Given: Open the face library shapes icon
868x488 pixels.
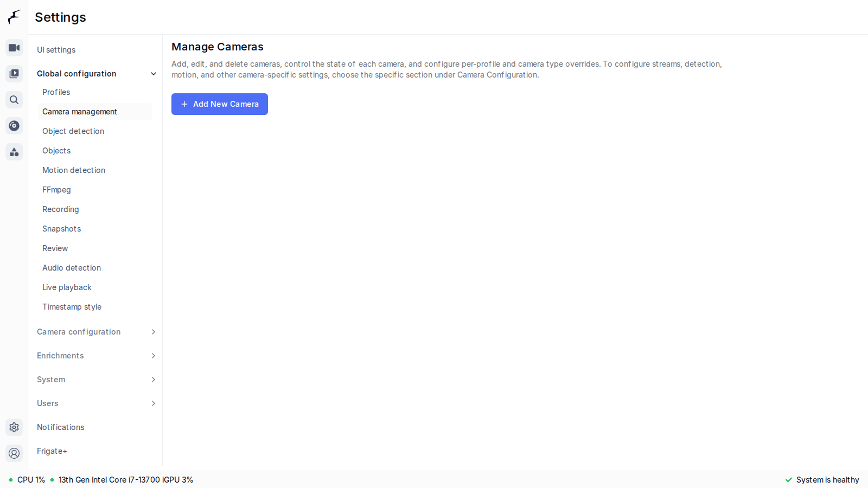Looking at the screenshot, I should pos(14,152).
